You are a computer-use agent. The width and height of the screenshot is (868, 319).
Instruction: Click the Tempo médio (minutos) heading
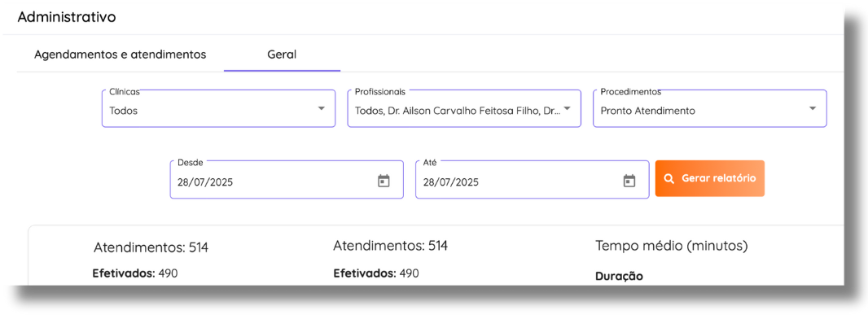672,246
